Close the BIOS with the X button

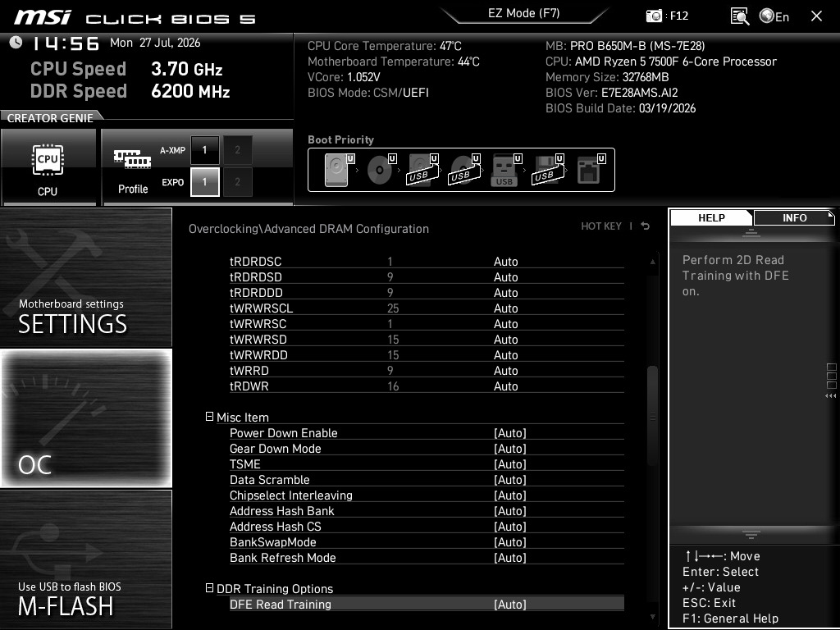pos(816,16)
